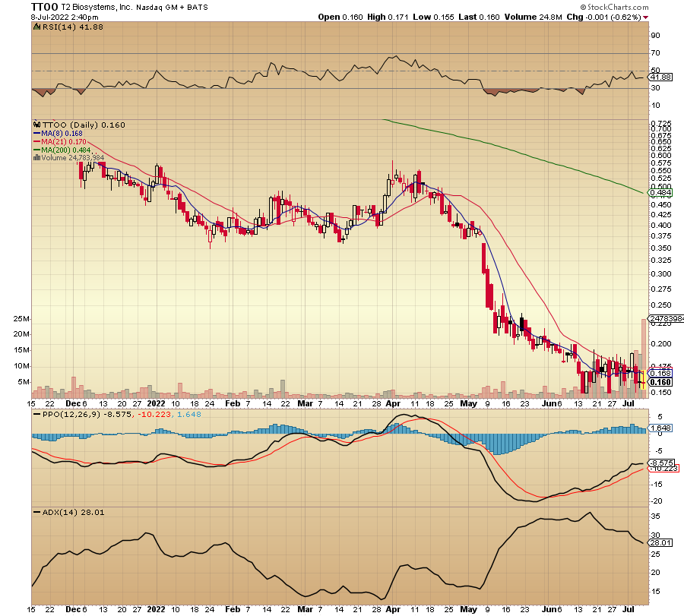The height and width of the screenshot is (616, 684).
Task: Click the blue 1.648 PPO histogram legend value
Action: (x=188, y=415)
